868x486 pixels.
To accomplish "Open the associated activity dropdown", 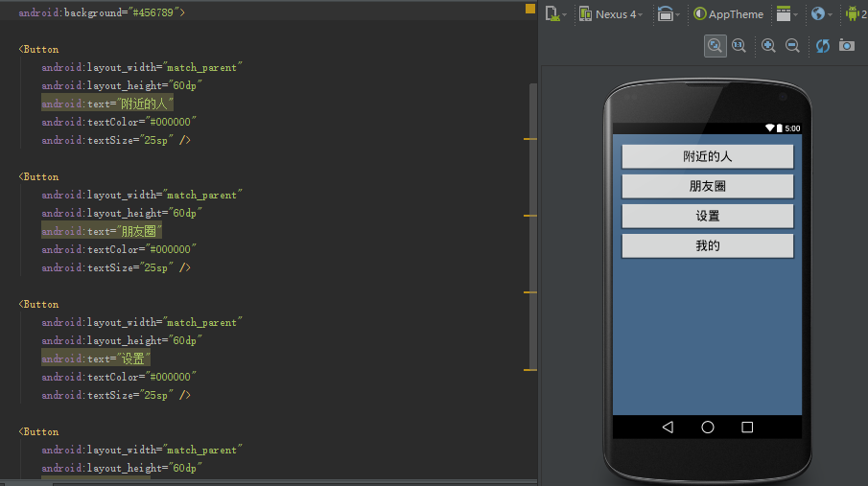I will pos(786,13).
